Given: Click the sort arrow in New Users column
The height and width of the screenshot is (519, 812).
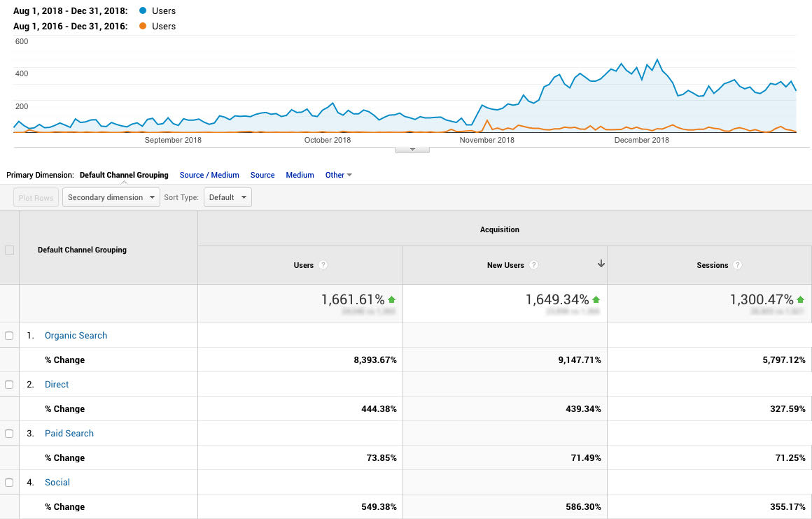Looking at the screenshot, I should (601, 264).
